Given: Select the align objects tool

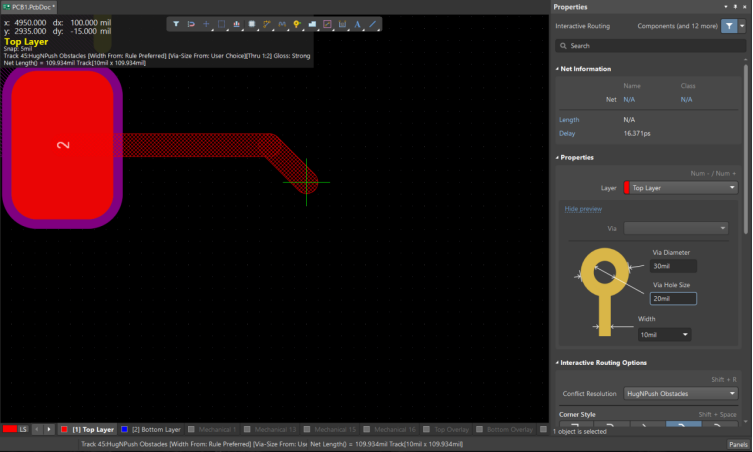Looking at the screenshot, I should pos(236,24).
